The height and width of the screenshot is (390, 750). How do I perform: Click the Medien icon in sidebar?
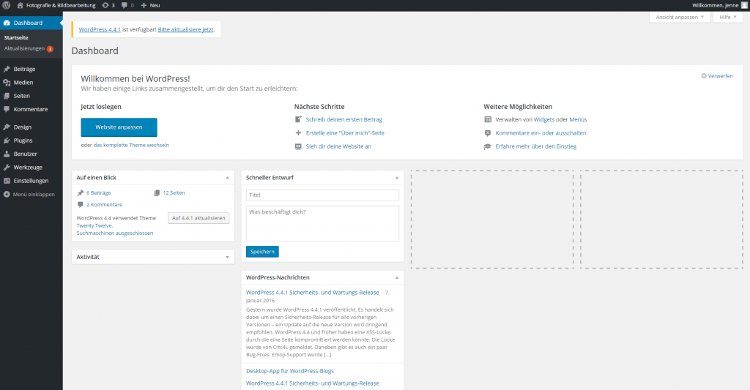point(7,82)
